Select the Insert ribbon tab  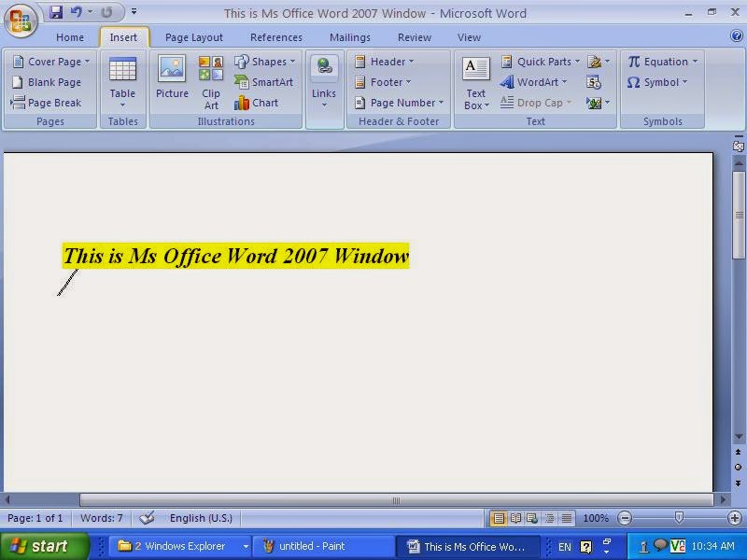coord(123,37)
